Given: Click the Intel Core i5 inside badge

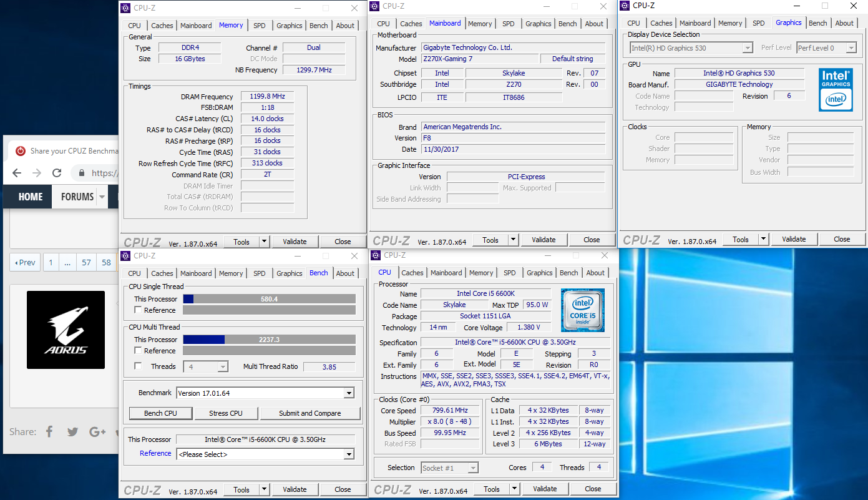Looking at the screenshot, I should 582,310.
